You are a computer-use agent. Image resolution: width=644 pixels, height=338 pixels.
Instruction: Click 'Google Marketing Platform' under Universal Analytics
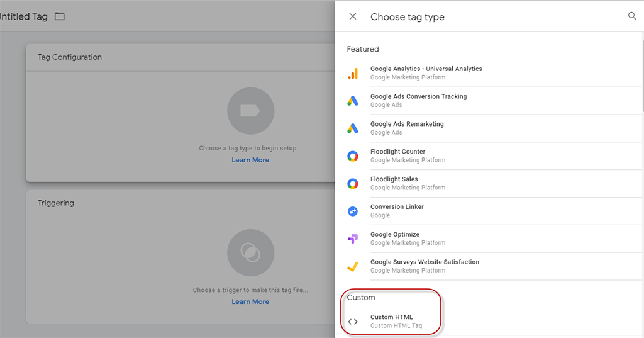pos(408,77)
